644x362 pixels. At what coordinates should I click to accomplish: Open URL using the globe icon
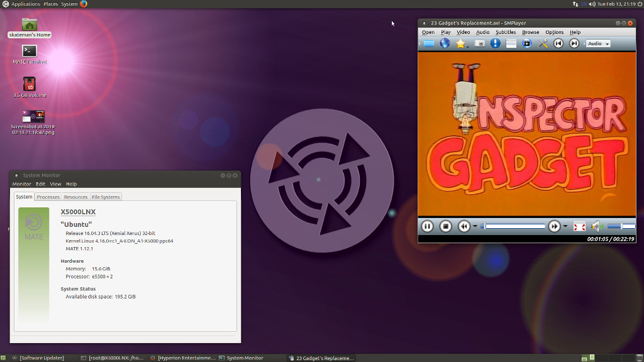point(445,43)
